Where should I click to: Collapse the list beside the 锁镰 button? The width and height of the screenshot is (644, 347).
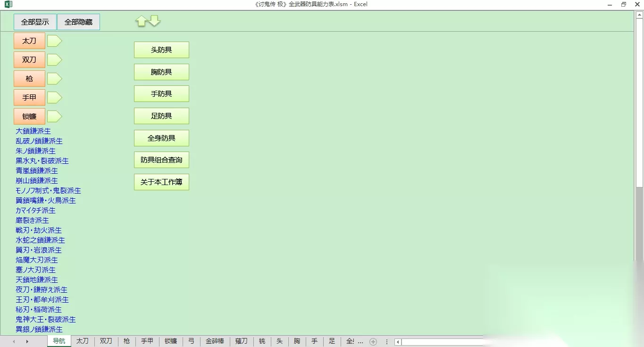(x=55, y=116)
